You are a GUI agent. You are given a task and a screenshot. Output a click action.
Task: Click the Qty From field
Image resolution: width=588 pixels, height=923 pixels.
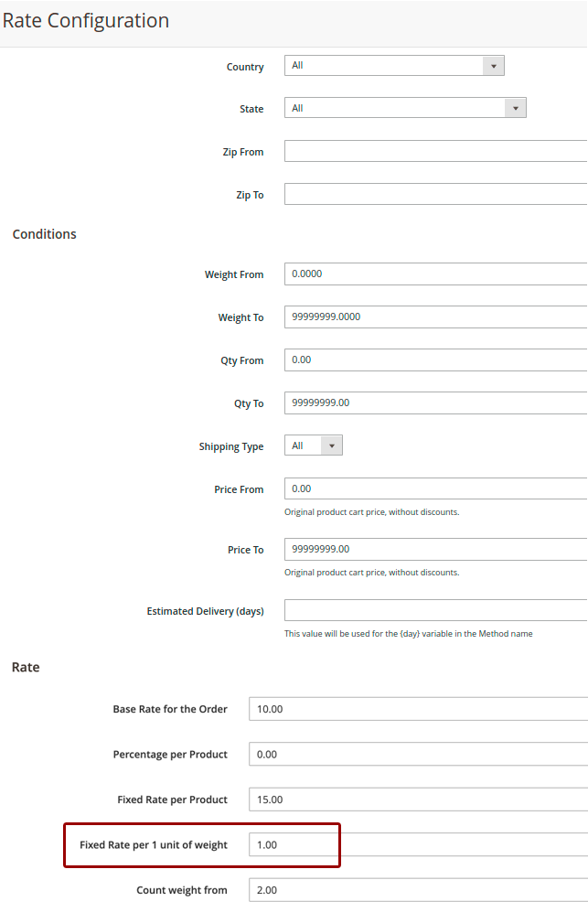coord(435,360)
